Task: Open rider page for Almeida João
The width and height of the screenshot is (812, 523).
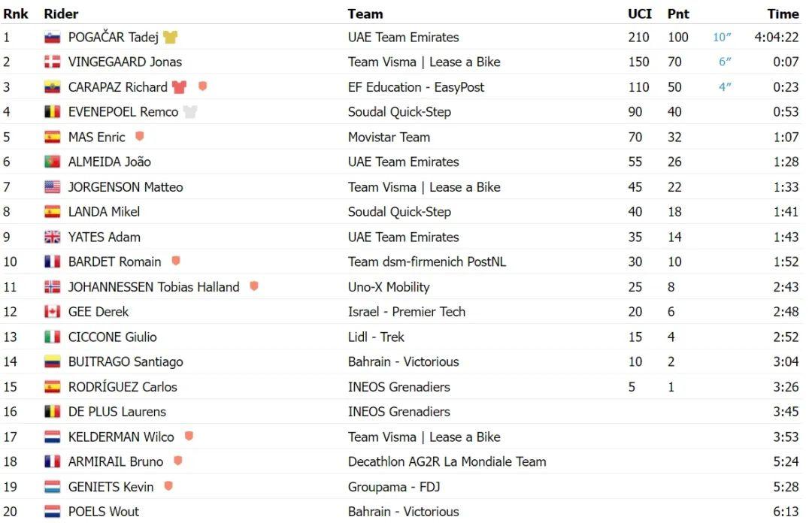Action: [x=109, y=162]
